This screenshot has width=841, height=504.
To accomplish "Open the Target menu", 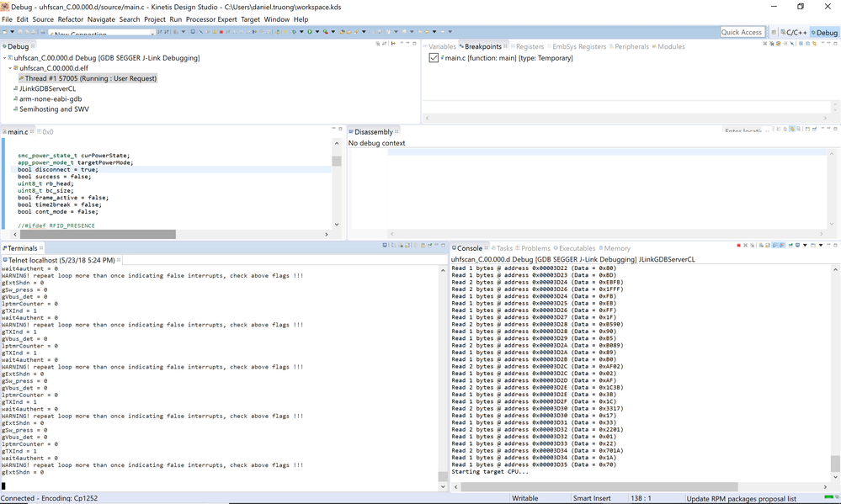I will 250,19.
